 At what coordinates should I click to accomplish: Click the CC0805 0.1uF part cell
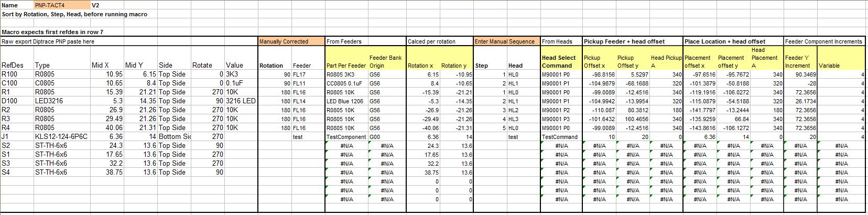(x=346, y=83)
